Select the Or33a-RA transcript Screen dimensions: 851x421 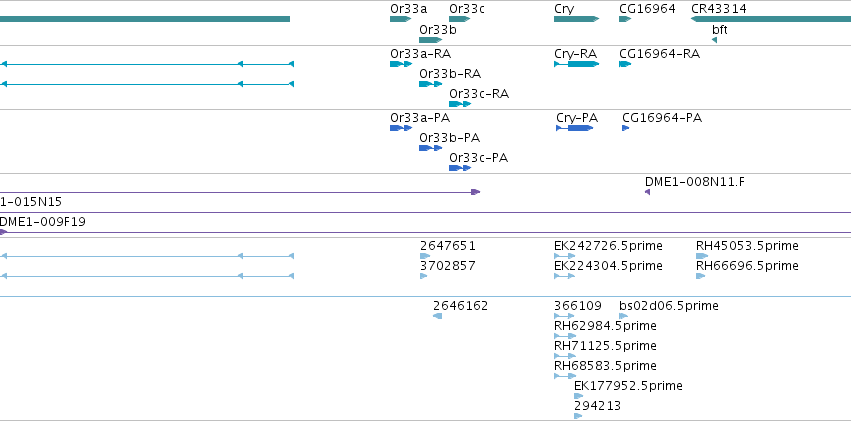click(401, 64)
